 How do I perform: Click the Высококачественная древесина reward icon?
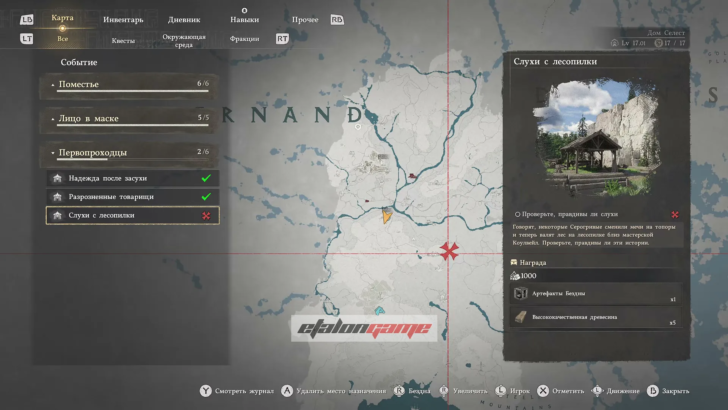coord(520,319)
